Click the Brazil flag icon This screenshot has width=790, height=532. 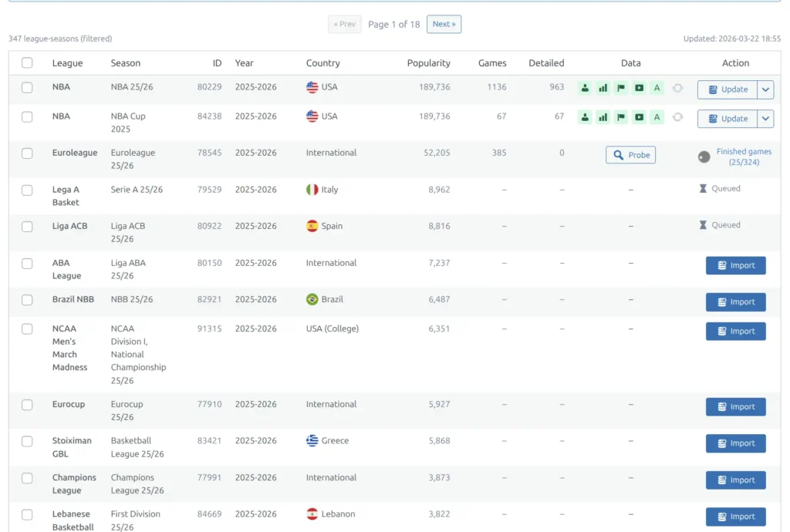[x=312, y=299]
